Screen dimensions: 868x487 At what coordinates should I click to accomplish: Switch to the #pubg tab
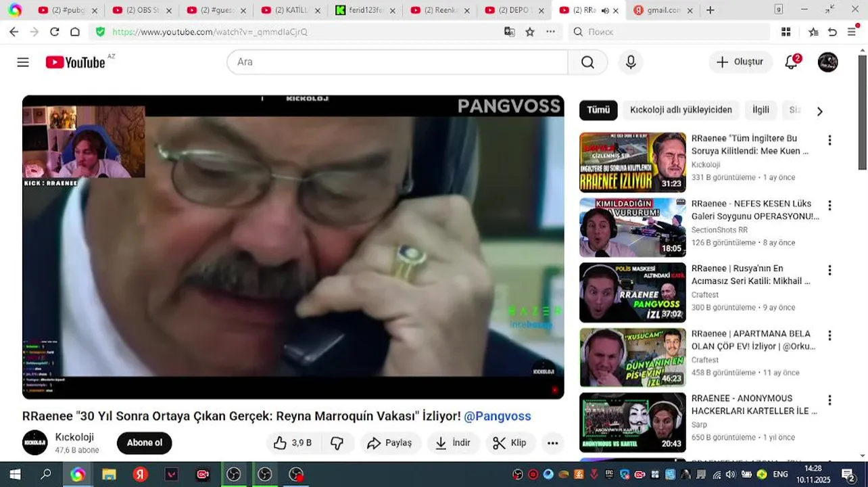(68, 10)
